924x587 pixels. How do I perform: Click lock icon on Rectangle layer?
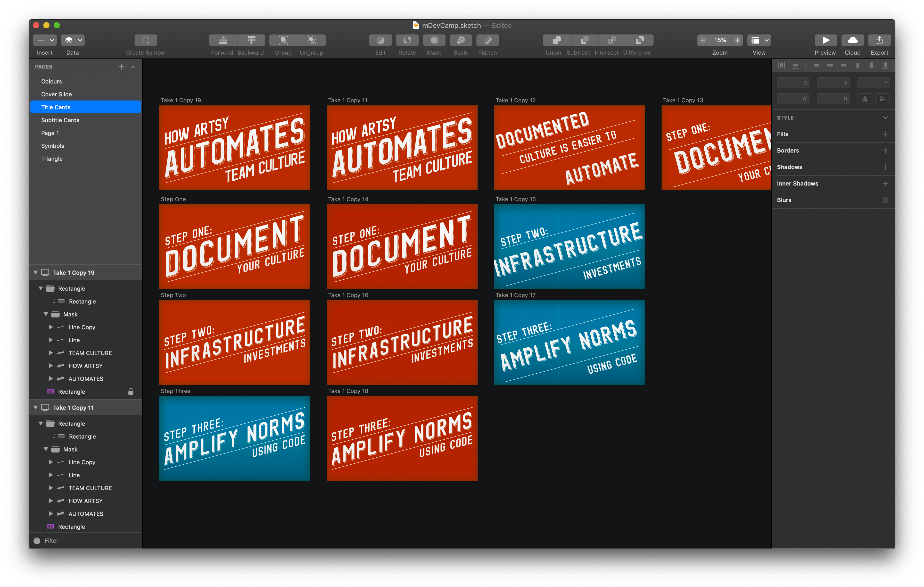130,391
